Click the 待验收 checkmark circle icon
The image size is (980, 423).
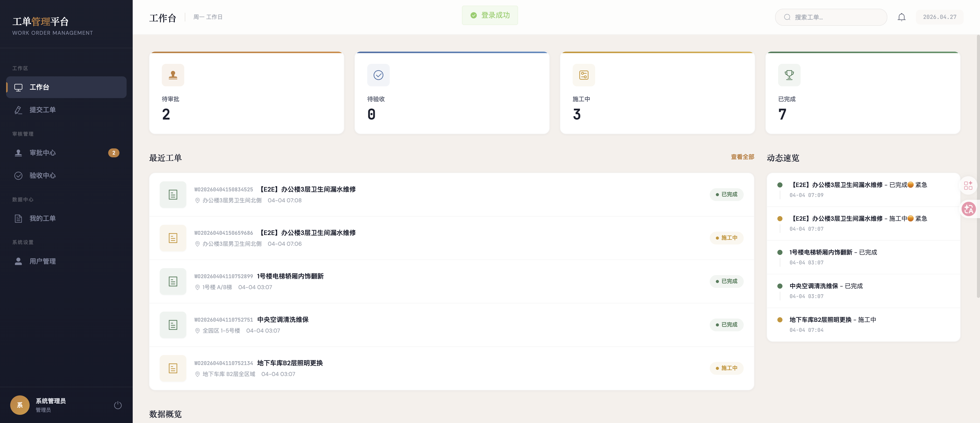click(x=378, y=75)
